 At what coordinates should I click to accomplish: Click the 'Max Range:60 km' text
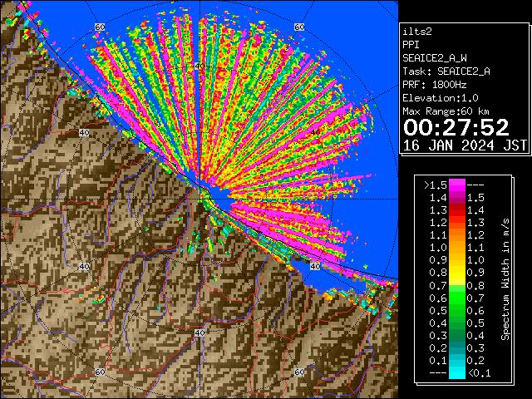(x=446, y=111)
